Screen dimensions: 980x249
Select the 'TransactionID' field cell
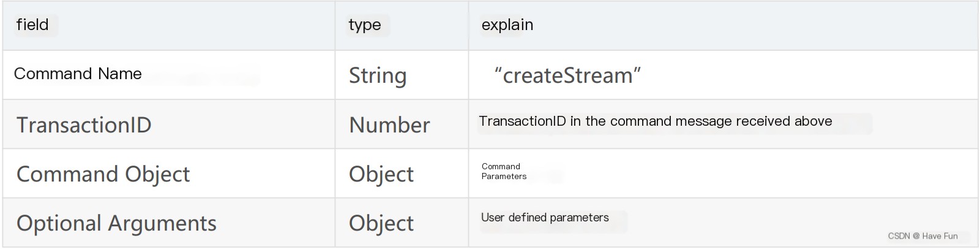(x=168, y=124)
